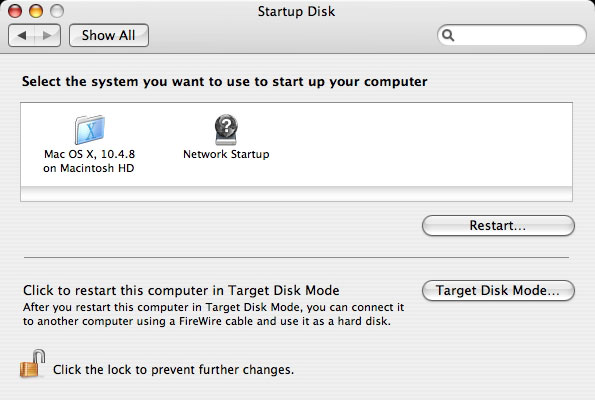Click the Startup Disk window title
Screen dimensions: 595x400
click(296, 11)
